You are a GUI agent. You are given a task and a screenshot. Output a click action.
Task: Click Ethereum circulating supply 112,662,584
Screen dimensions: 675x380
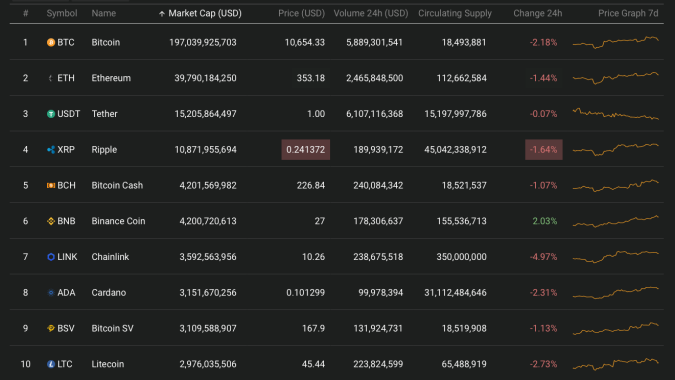[x=461, y=78]
